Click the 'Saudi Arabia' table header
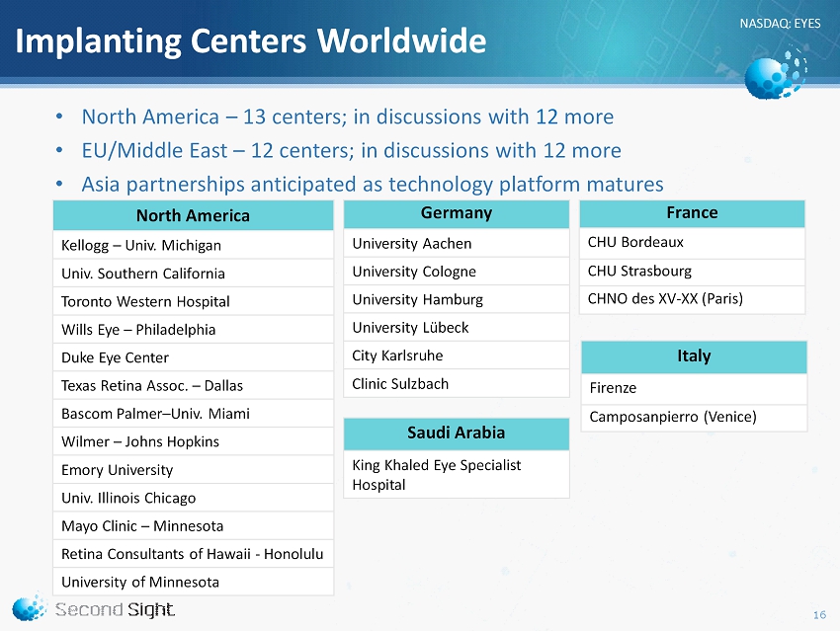This screenshot has height=631, width=840. click(x=457, y=434)
